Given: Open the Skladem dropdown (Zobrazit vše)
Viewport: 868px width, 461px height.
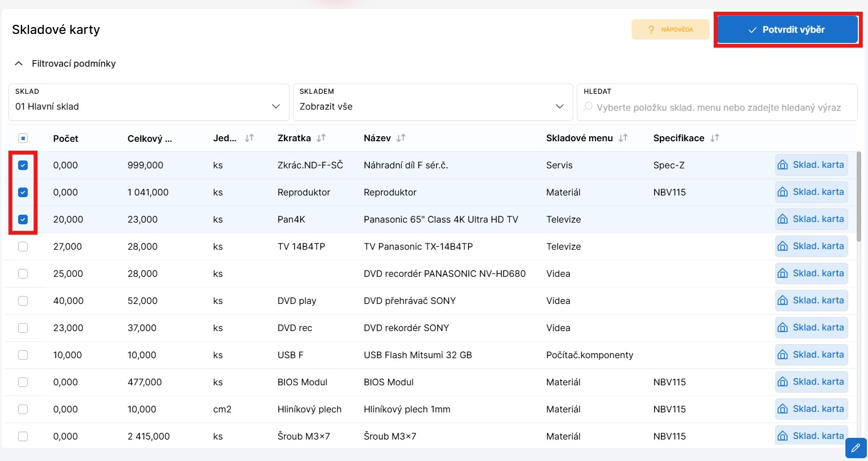Looking at the screenshot, I should tap(433, 102).
